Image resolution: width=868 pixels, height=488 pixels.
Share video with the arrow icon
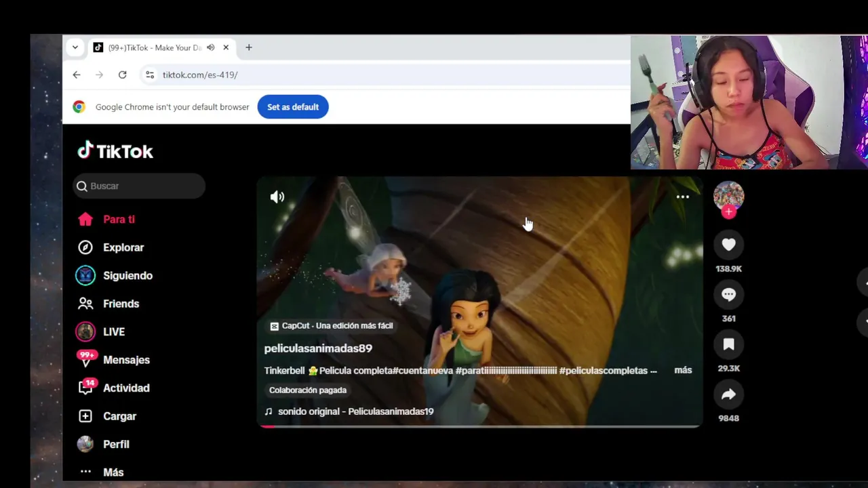(x=729, y=394)
